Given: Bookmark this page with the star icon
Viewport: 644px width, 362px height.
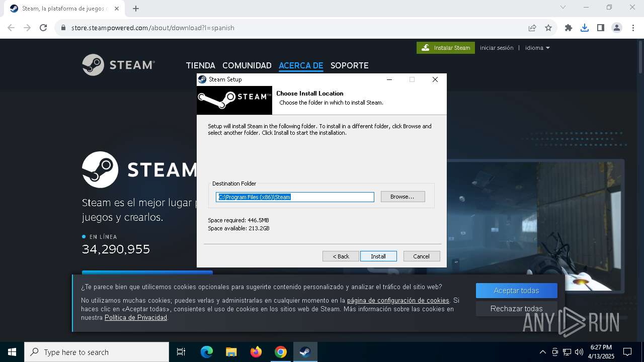Looking at the screenshot, I should 548,28.
